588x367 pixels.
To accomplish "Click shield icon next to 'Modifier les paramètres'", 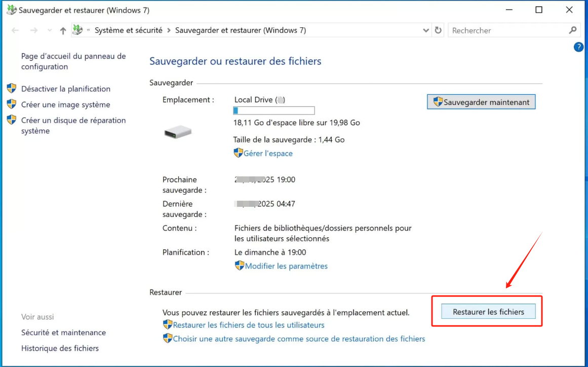I will [240, 265].
